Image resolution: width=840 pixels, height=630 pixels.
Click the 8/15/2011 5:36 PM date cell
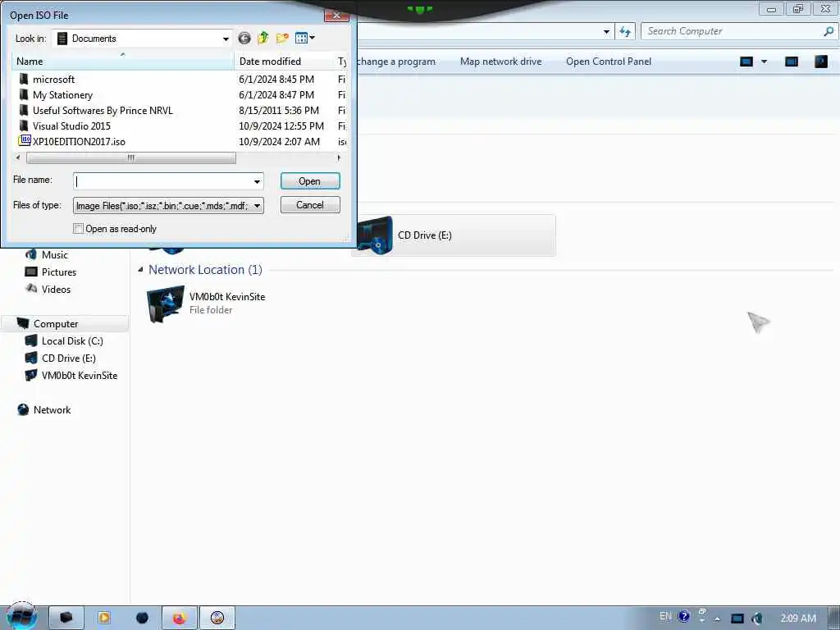point(279,111)
